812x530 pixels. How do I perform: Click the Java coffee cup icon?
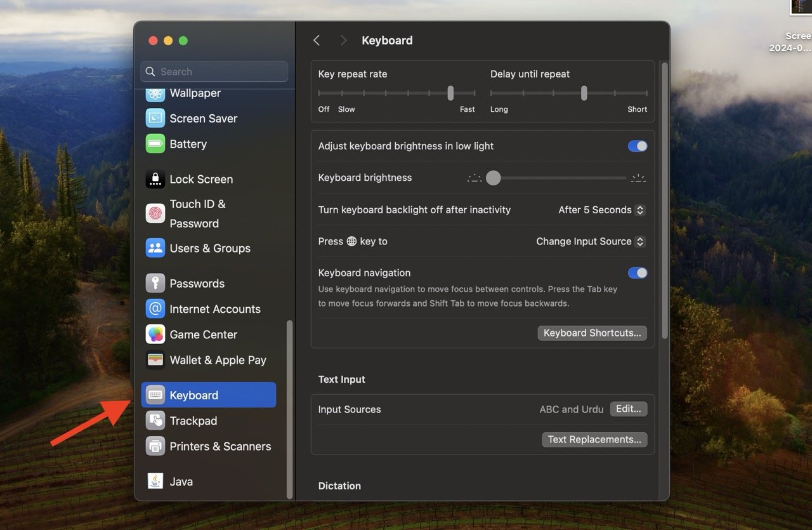[154, 481]
